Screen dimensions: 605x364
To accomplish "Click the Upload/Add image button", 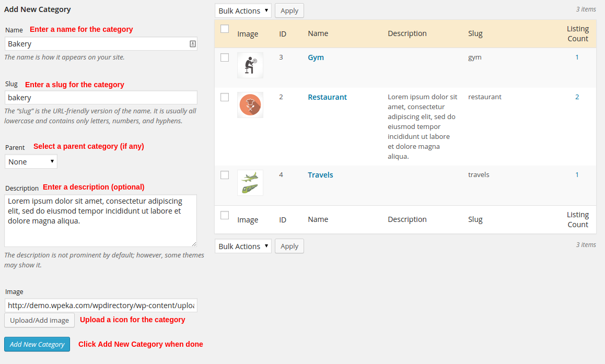I will coord(39,320).
